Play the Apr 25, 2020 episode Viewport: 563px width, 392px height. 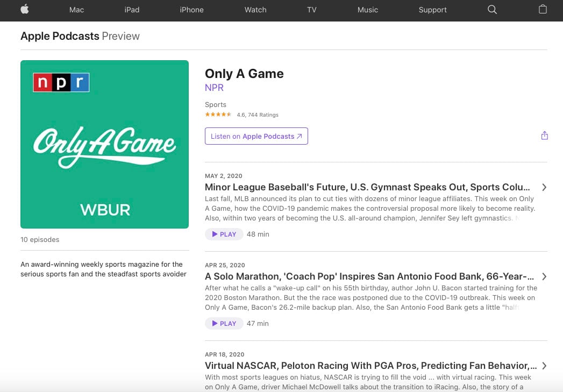(224, 323)
